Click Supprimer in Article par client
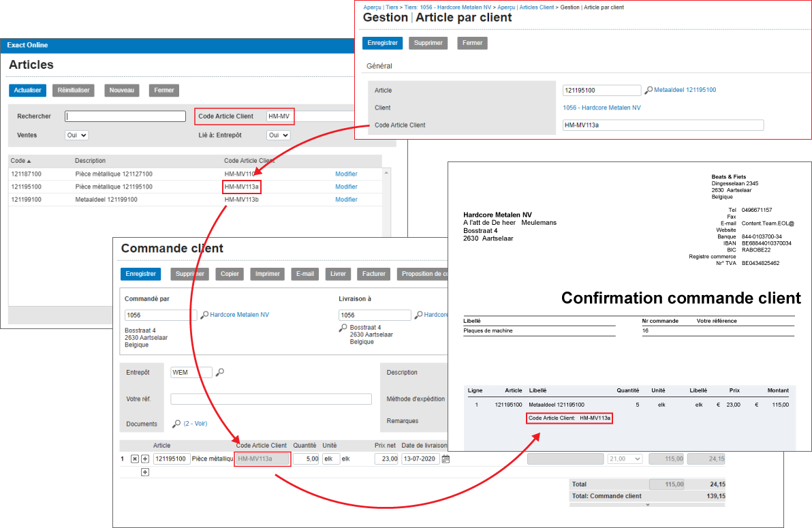The image size is (812, 528). click(428, 43)
